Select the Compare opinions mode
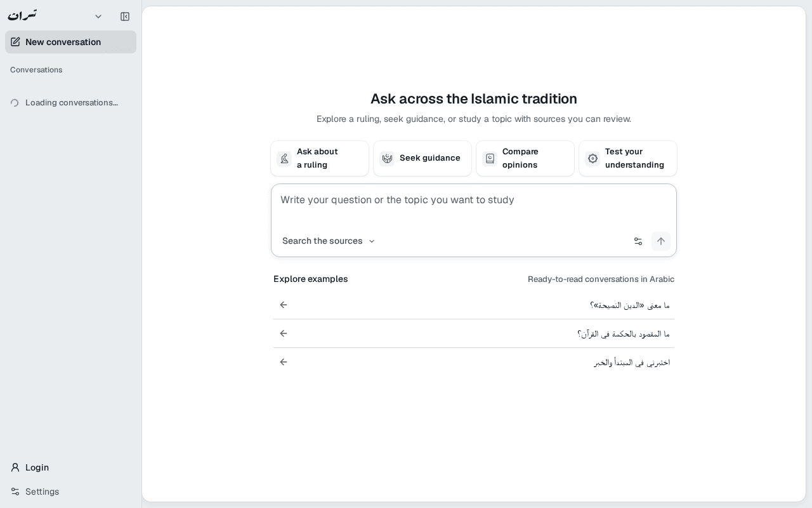The height and width of the screenshot is (508, 812). coord(525,158)
